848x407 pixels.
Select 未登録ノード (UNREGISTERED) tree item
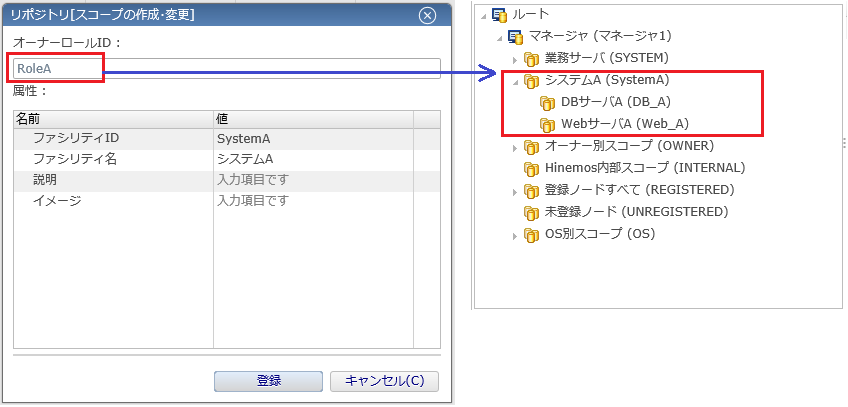[636, 212]
